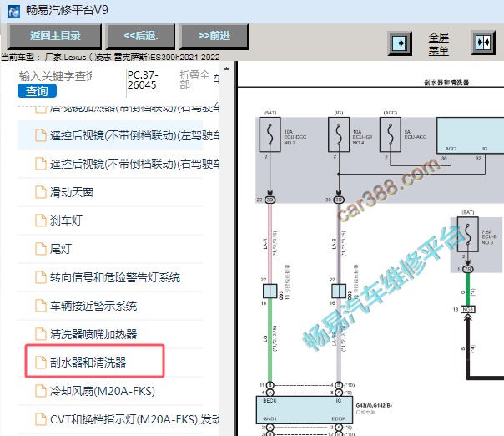Open the 菜单 link
The image size is (504, 436).
pos(439,50)
